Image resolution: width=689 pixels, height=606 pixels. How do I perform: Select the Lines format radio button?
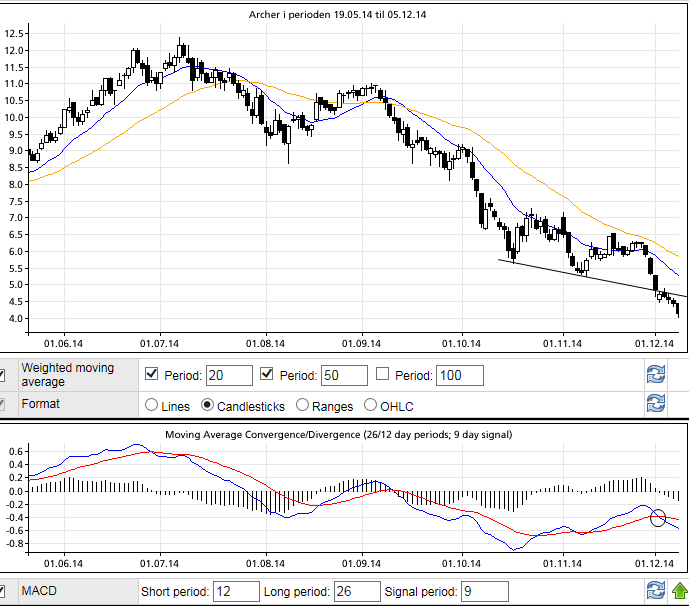(152, 406)
